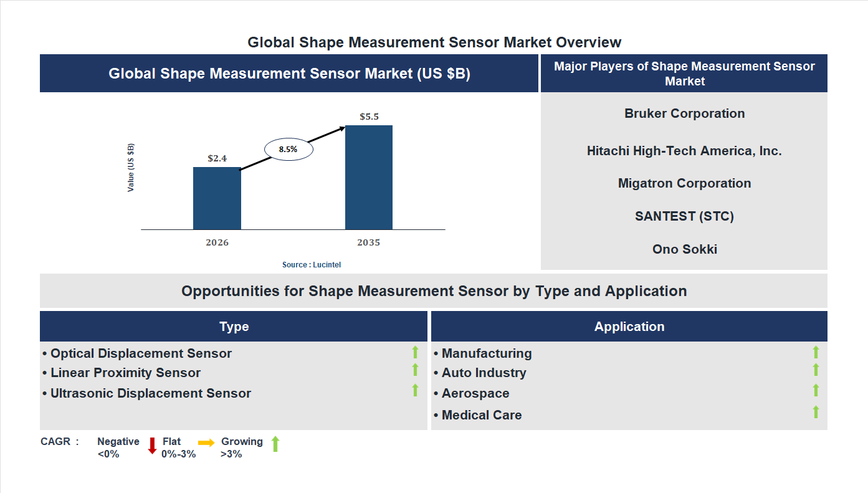Click the green arrow next to Manufacturing
The height and width of the screenshot is (493, 868).
[816, 352]
